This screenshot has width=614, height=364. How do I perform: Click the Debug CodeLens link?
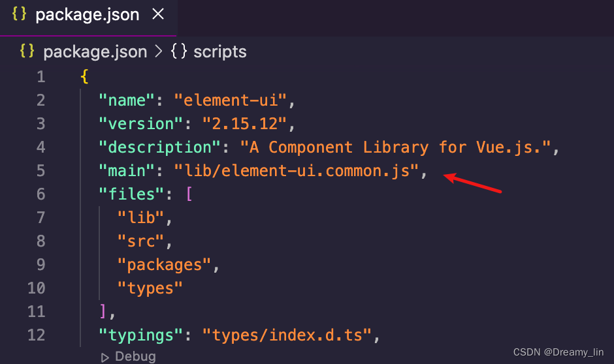tap(135, 357)
